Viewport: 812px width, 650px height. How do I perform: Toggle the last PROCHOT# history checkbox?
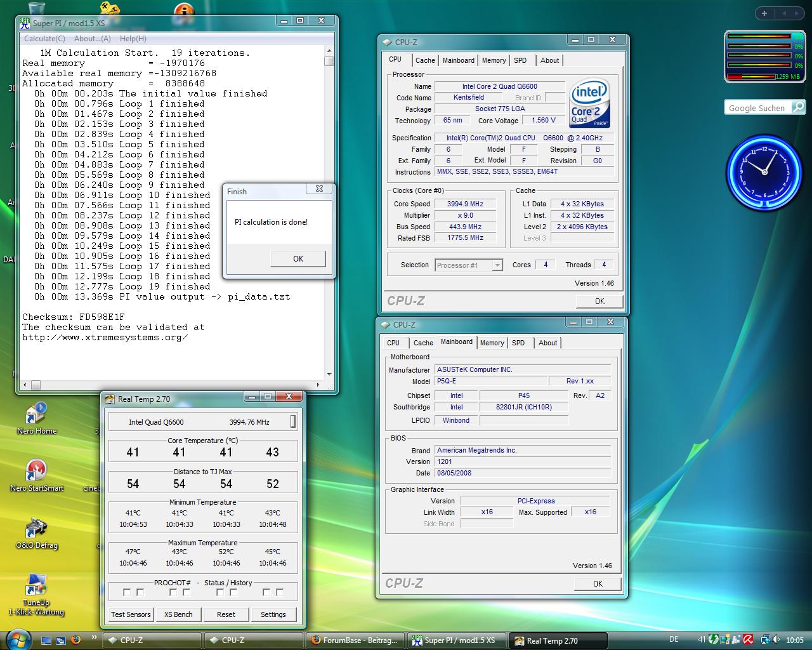click(280, 592)
